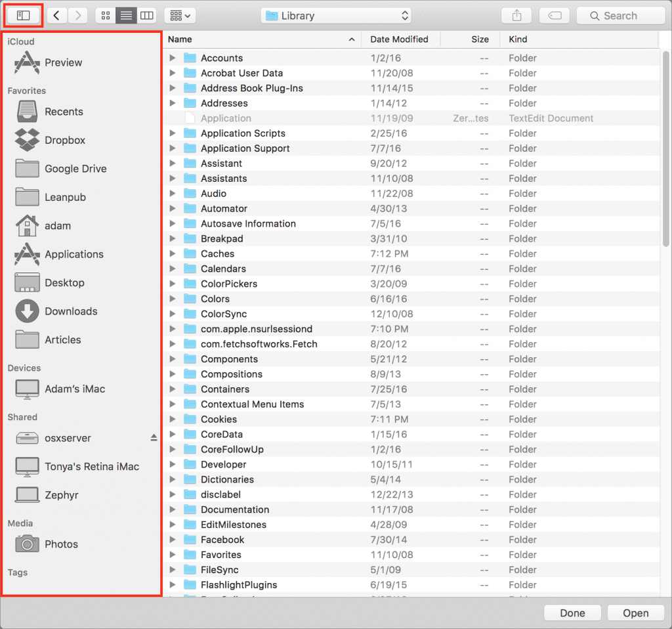Open Photos under Media in sidebar
The image size is (672, 629).
(x=61, y=544)
